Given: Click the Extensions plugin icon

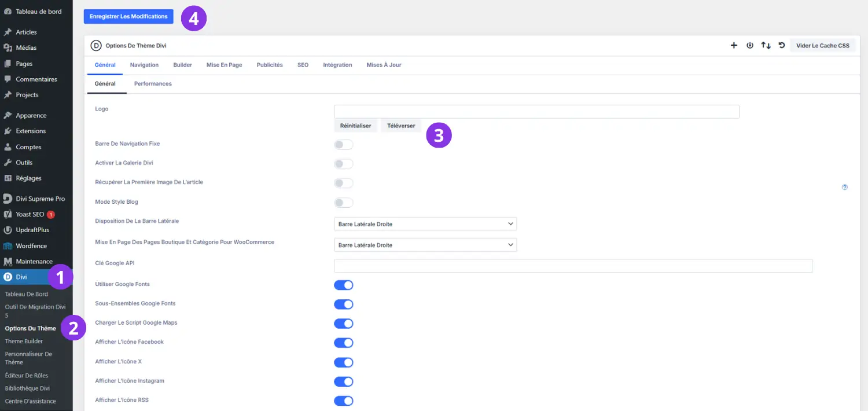Looking at the screenshot, I should tap(8, 131).
